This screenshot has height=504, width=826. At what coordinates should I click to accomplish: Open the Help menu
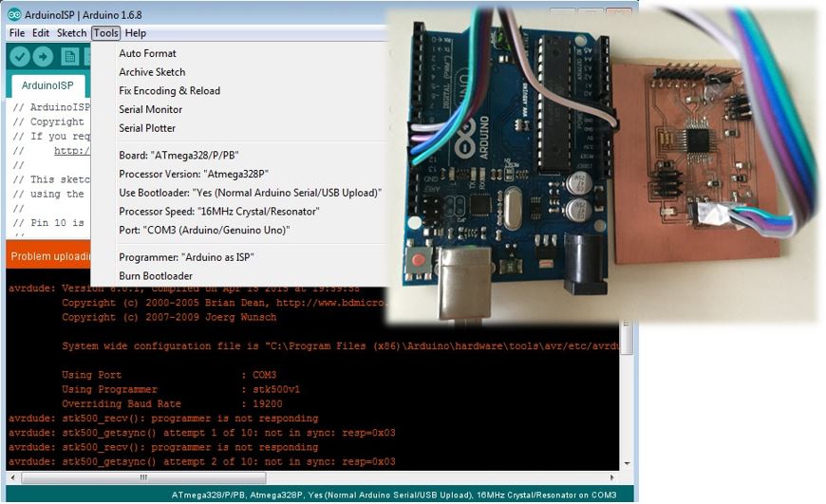[136, 33]
